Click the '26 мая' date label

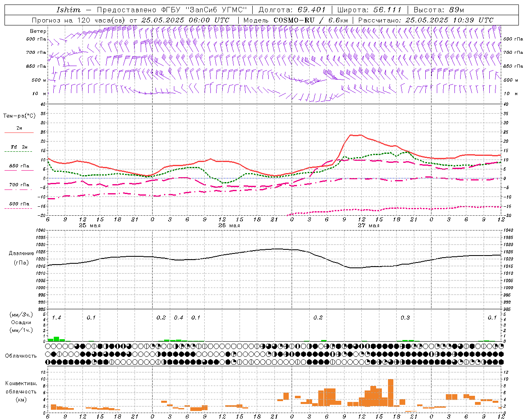(229, 226)
